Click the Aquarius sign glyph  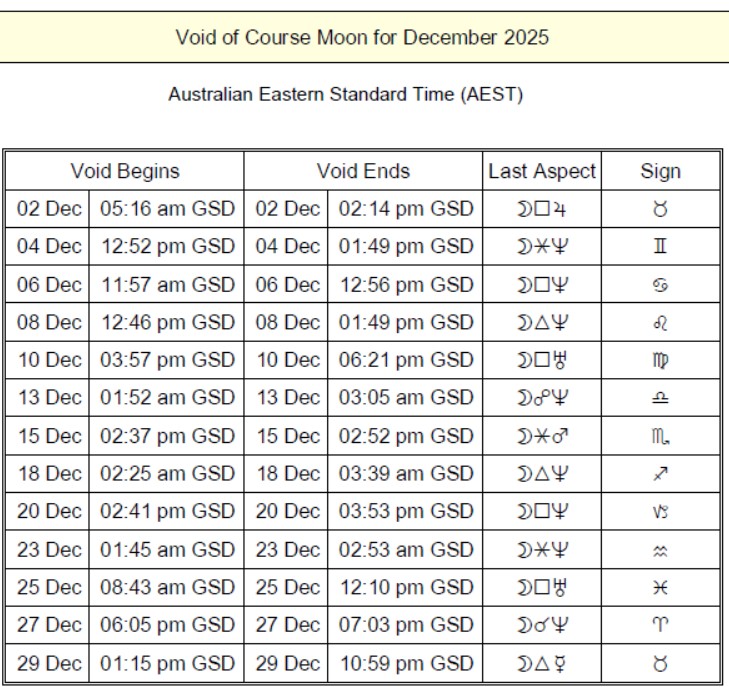pos(660,550)
